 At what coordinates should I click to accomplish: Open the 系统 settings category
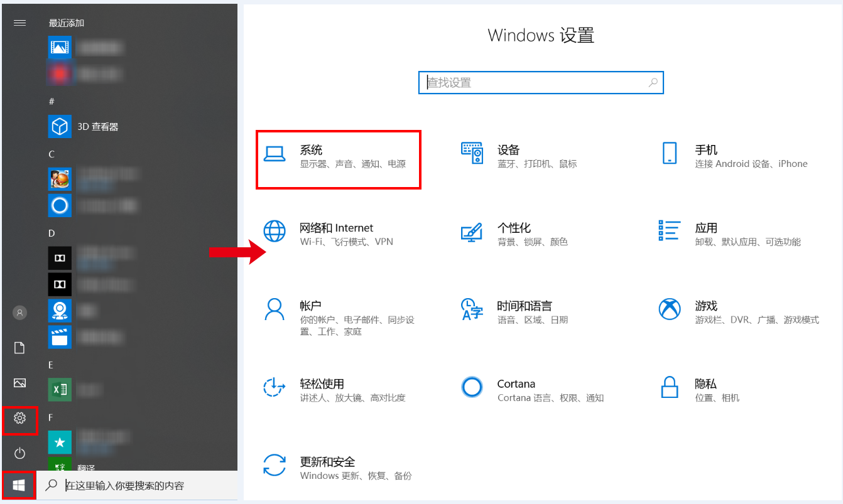point(337,157)
